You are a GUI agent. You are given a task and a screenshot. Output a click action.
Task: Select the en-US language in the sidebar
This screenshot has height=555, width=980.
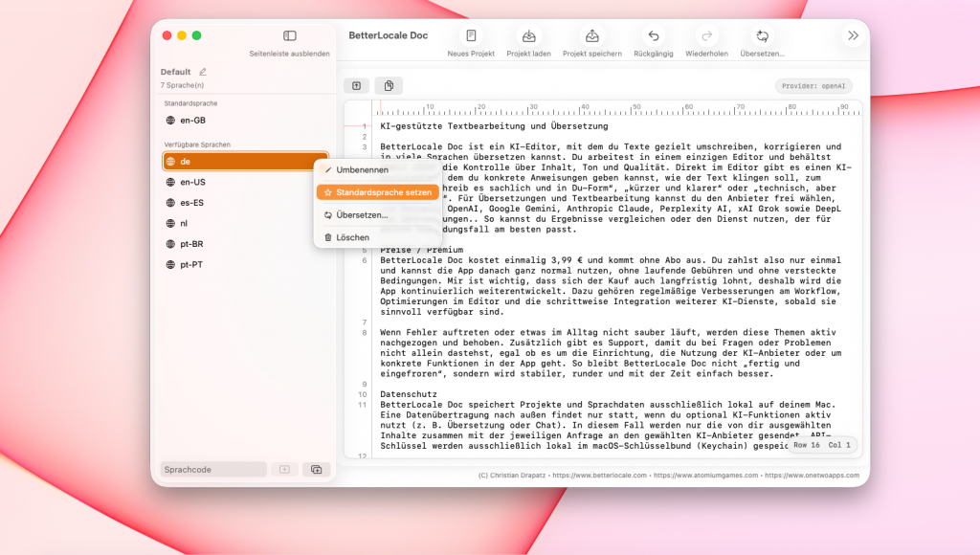click(191, 182)
